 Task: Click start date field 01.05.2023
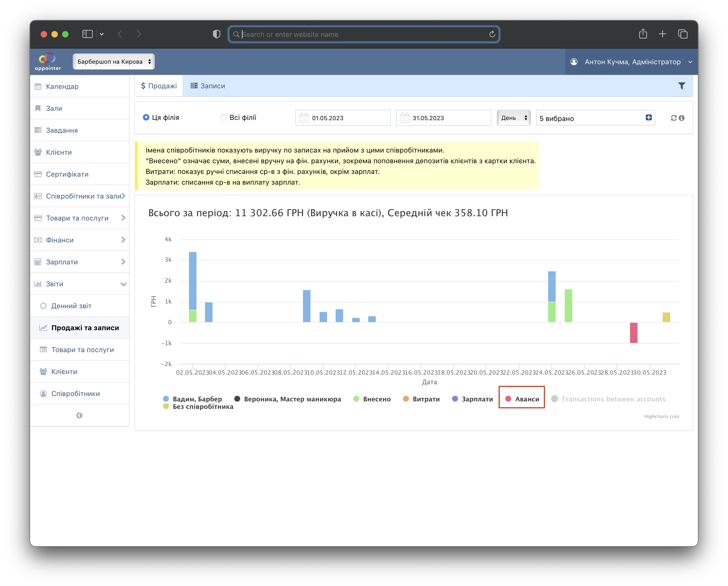pos(343,118)
